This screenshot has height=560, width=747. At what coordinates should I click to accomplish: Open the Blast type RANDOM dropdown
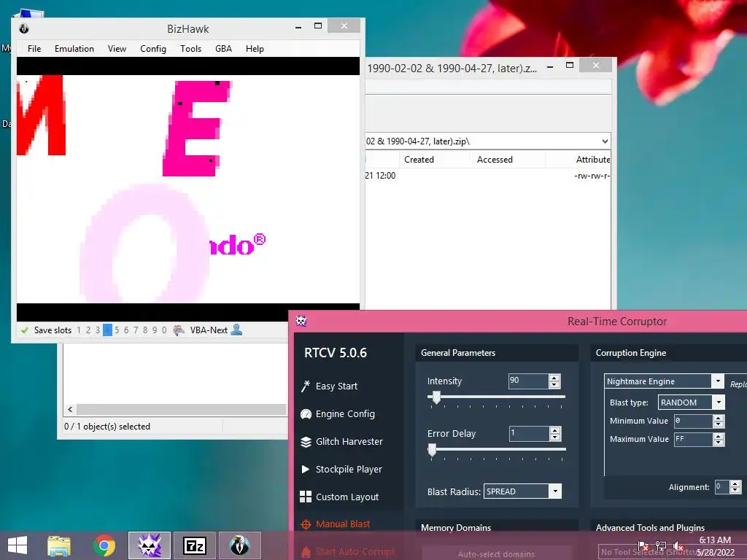click(x=719, y=402)
